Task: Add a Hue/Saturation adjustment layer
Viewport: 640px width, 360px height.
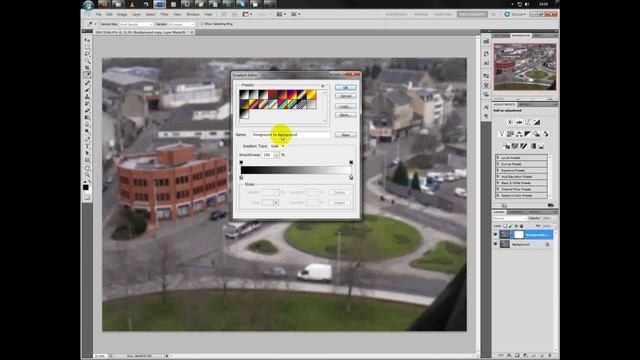Action: (x=510, y=134)
